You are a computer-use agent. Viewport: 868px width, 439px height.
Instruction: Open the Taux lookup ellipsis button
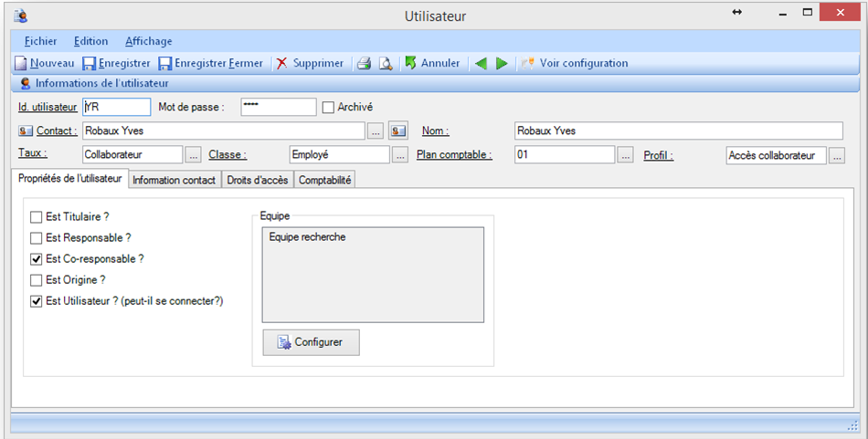pyautogui.click(x=193, y=155)
